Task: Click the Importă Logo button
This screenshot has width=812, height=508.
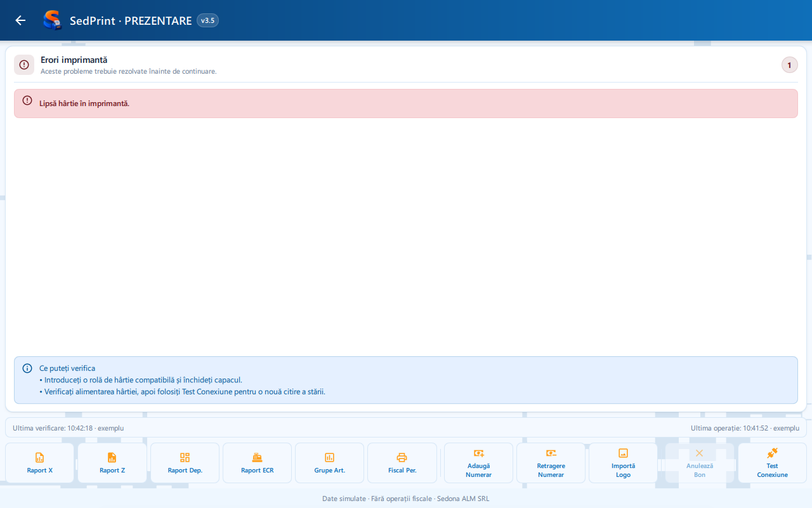Action: click(x=623, y=463)
